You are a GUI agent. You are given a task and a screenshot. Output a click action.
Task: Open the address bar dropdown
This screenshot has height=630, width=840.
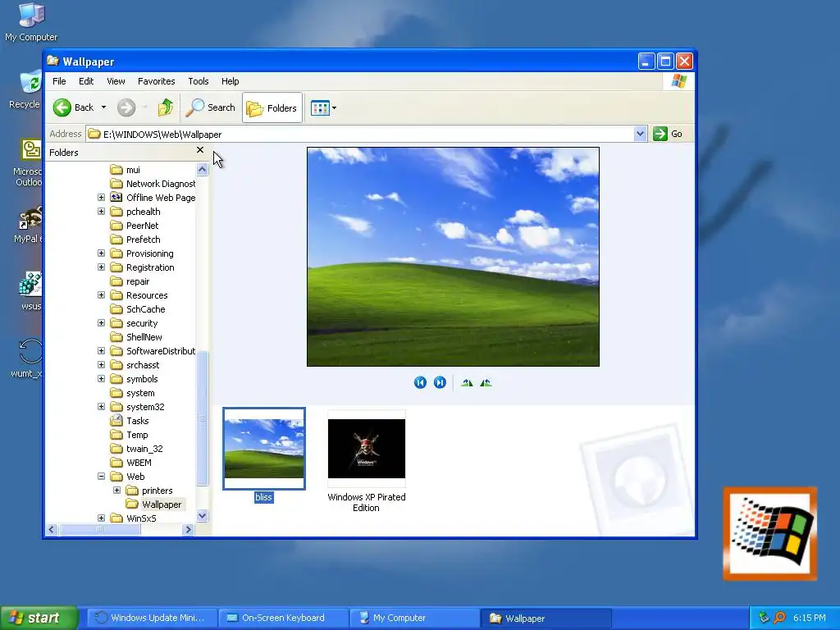point(640,134)
